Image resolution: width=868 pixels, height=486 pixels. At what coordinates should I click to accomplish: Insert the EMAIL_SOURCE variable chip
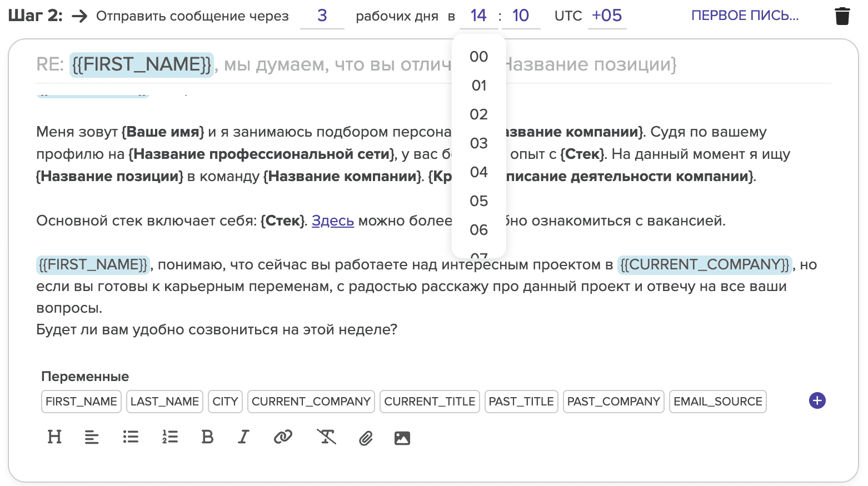pos(717,402)
